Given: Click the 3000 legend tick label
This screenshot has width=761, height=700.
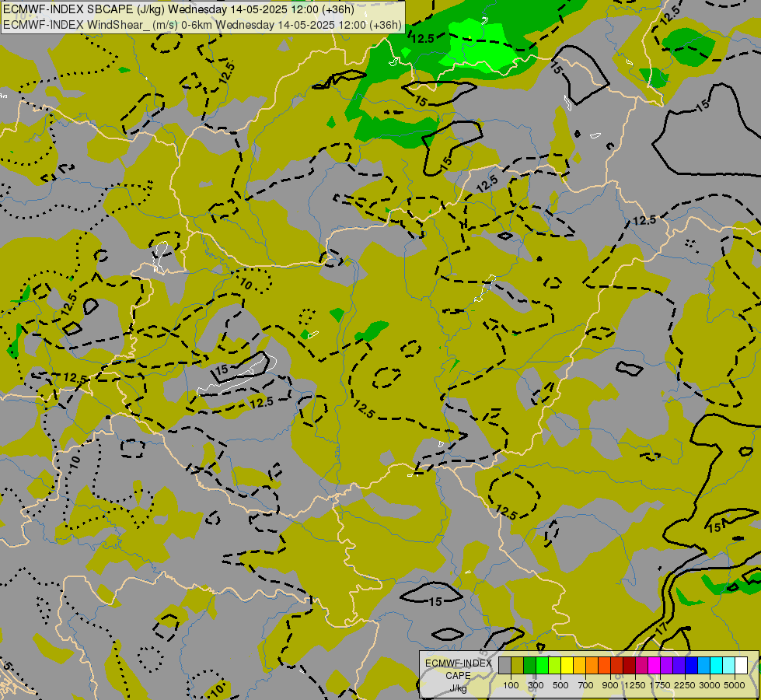Looking at the screenshot, I should (x=710, y=685).
